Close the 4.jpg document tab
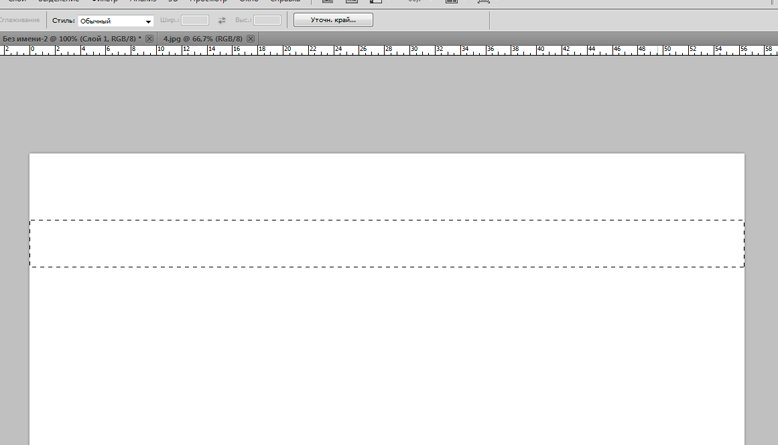The image size is (778, 445). click(251, 39)
